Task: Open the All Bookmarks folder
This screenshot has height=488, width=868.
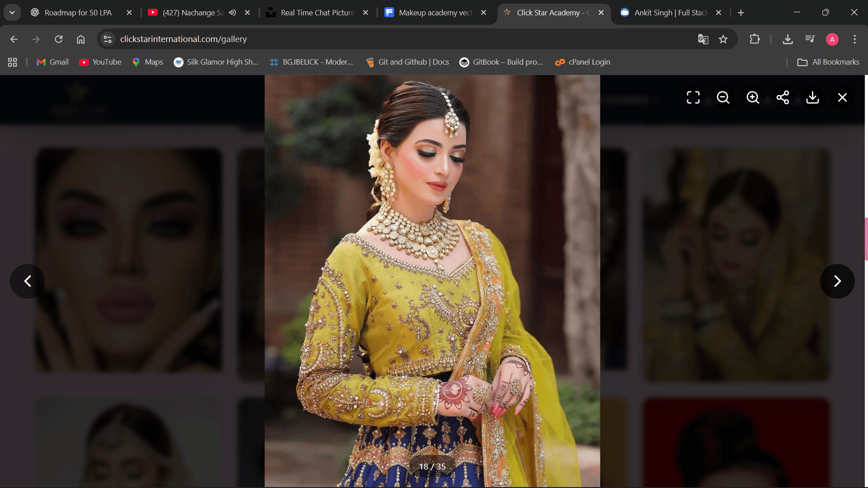Action: click(x=828, y=62)
